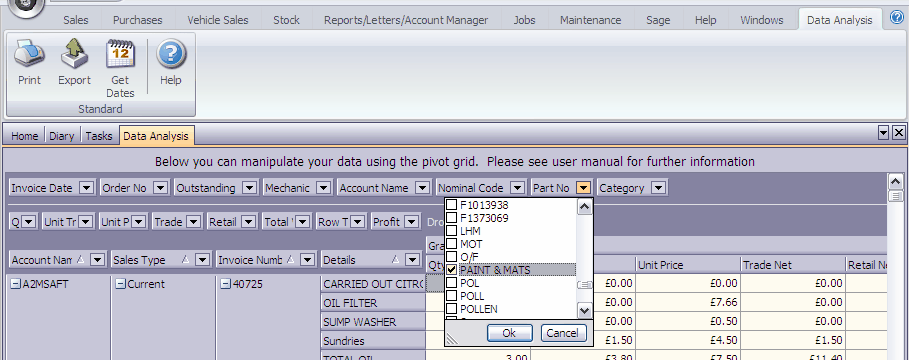909x360 pixels.
Task: Select the SUMP WASHER details row
Action: (x=373, y=322)
